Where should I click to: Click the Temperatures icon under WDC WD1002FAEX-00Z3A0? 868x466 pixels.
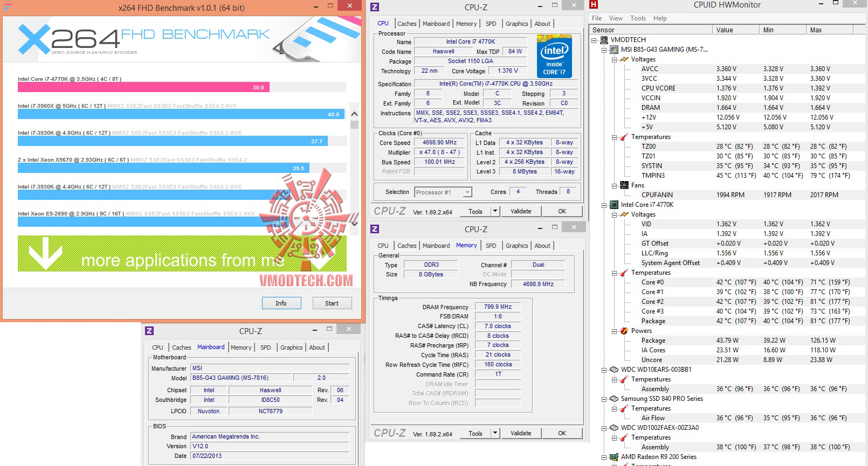pyautogui.click(x=624, y=437)
